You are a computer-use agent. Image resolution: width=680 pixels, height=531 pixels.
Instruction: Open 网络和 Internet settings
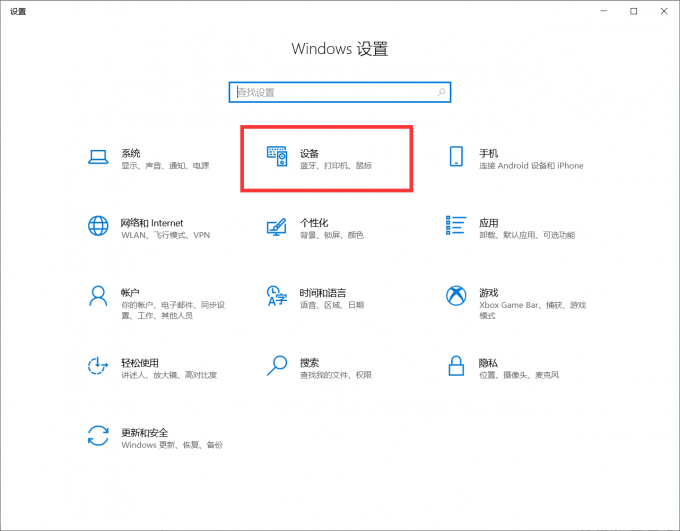152,223
